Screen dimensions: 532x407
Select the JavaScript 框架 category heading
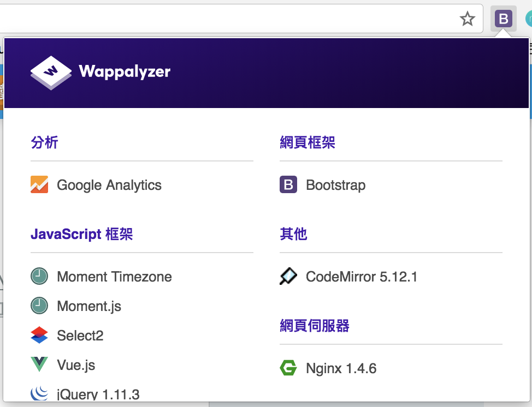point(81,234)
